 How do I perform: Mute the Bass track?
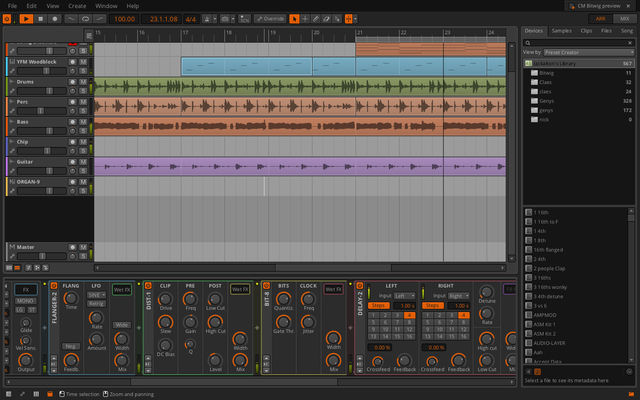click(83, 122)
